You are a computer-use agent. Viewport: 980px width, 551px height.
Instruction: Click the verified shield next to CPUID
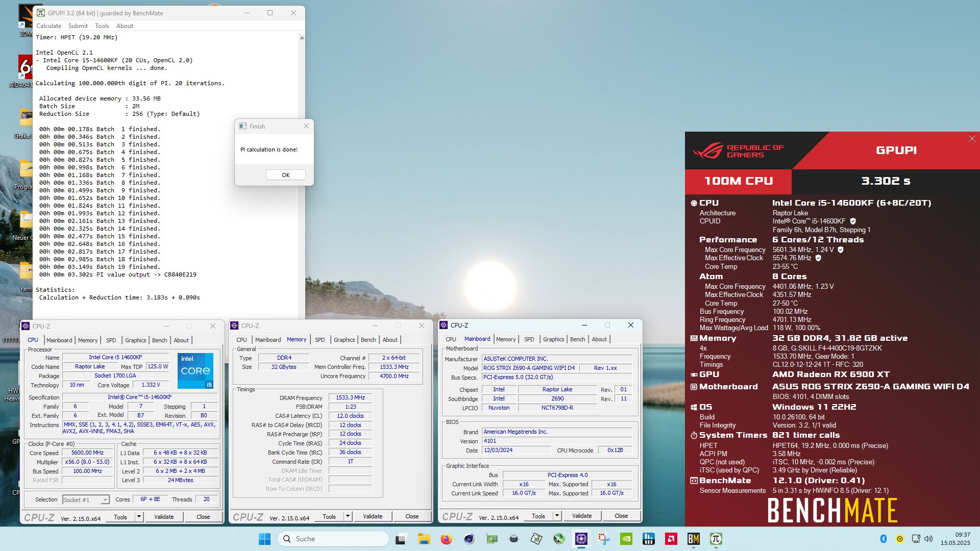[x=853, y=221]
